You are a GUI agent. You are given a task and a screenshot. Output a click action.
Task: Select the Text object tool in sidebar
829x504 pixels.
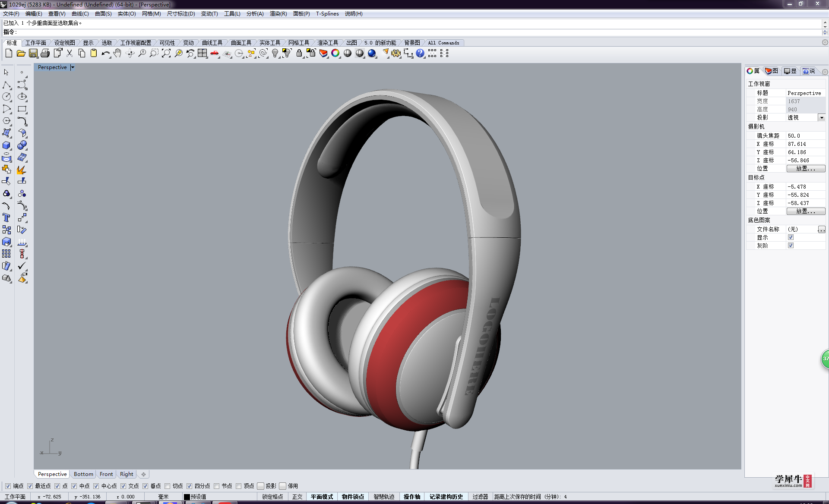(6, 217)
